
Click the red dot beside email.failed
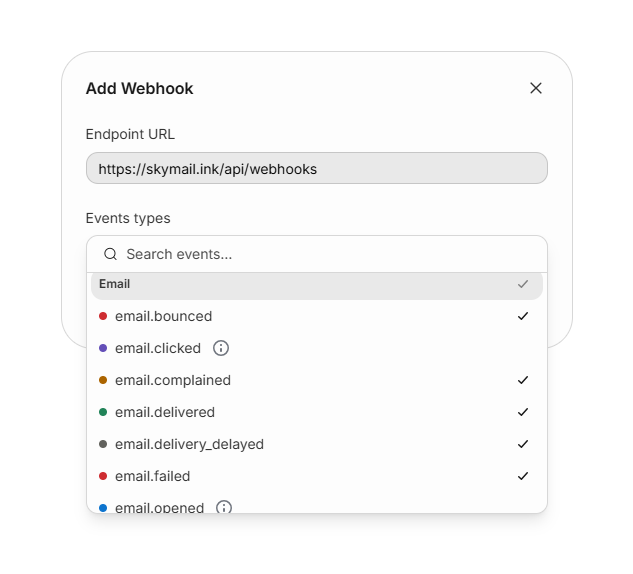[x=103, y=476]
